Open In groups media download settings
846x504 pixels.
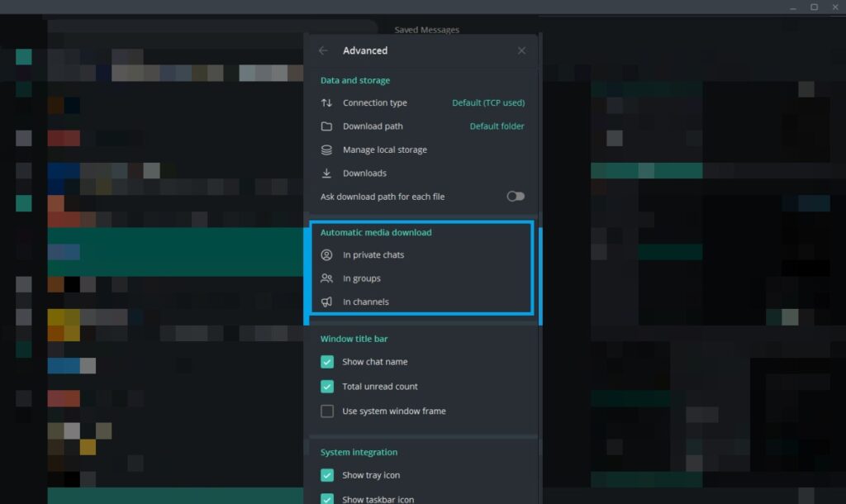pyautogui.click(x=362, y=278)
